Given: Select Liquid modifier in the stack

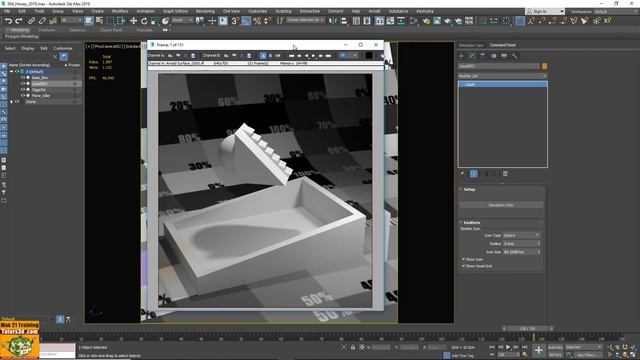Looking at the screenshot, I should [x=503, y=84].
